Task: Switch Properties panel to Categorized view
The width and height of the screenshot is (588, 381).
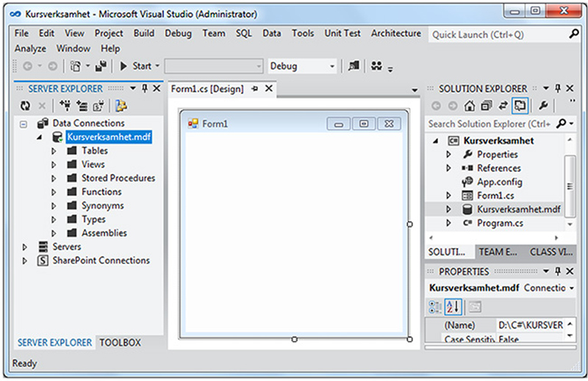Action: click(x=435, y=307)
